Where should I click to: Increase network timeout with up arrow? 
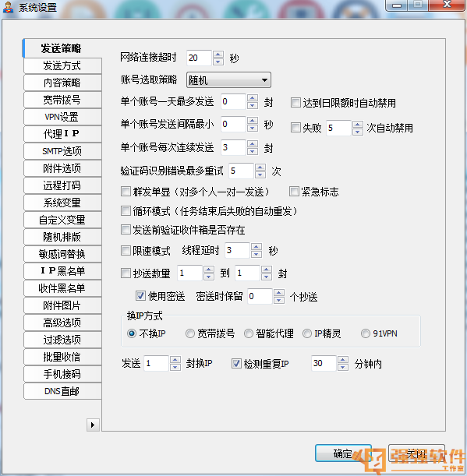[218, 55]
